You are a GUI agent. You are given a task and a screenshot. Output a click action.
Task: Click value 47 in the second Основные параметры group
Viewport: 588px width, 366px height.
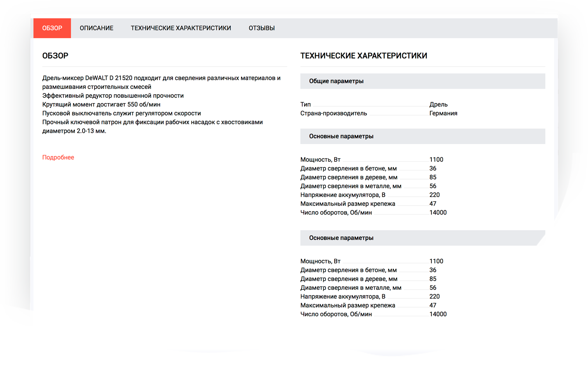[433, 305]
